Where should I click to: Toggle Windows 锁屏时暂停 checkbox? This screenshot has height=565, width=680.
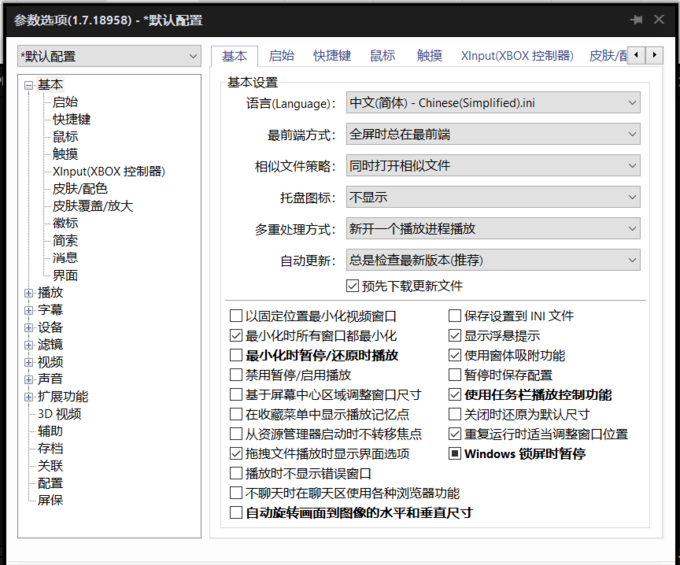click(456, 454)
